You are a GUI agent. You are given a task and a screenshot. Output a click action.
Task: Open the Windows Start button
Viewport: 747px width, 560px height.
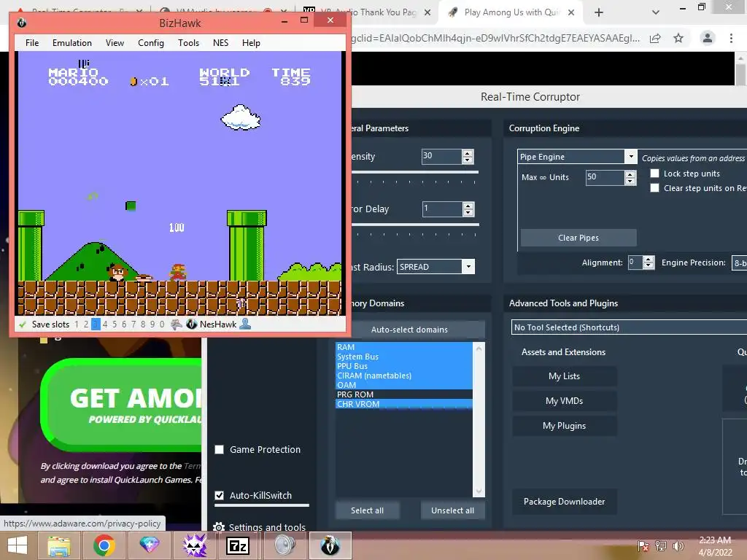coord(18,545)
